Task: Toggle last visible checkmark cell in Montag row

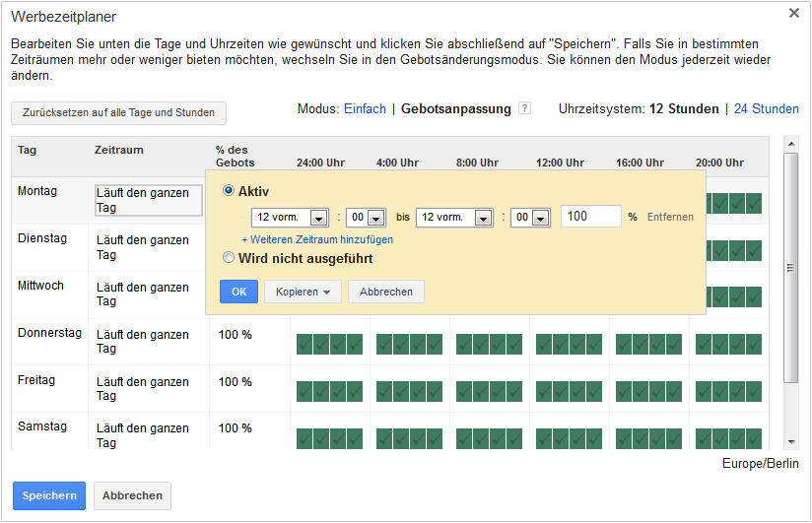Action: 754,203
